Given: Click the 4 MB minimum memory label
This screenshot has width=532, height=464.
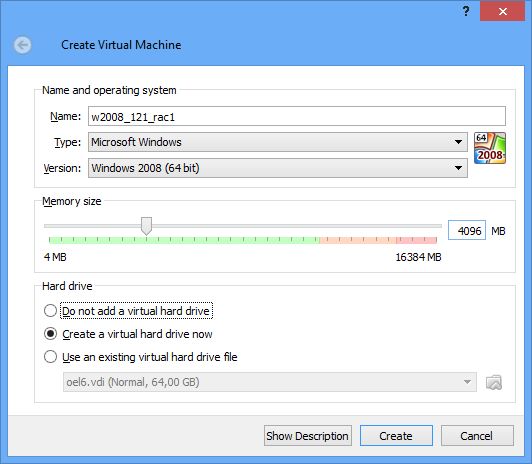Looking at the screenshot, I should coord(55,257).
